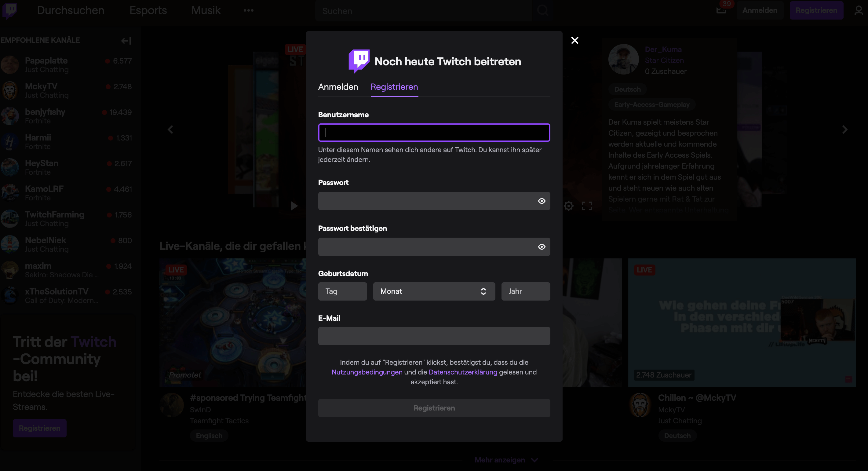
Task: Open the Monat month dropdown
Action: (x=434, y=291)
